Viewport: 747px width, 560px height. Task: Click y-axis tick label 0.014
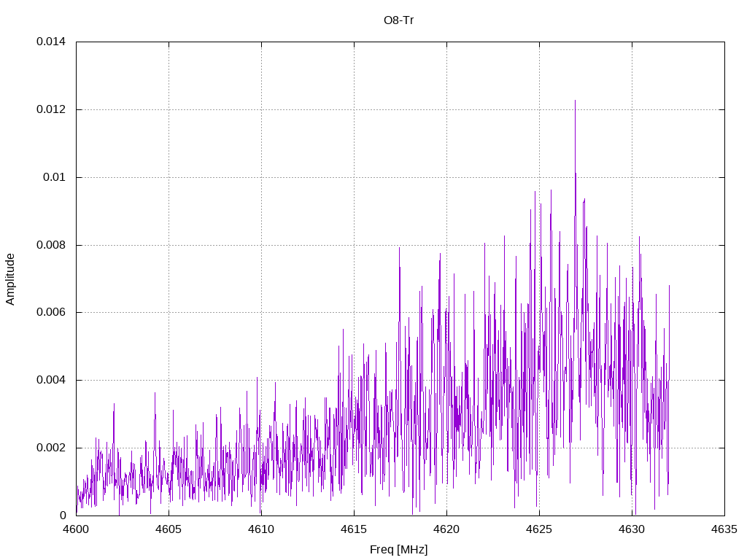coord(51,42)
